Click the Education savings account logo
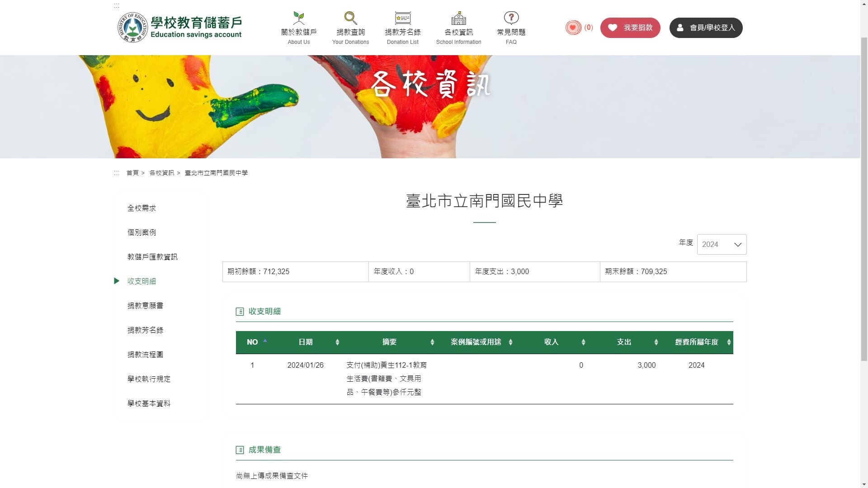The image size is (868, 488). pos(179,27)
